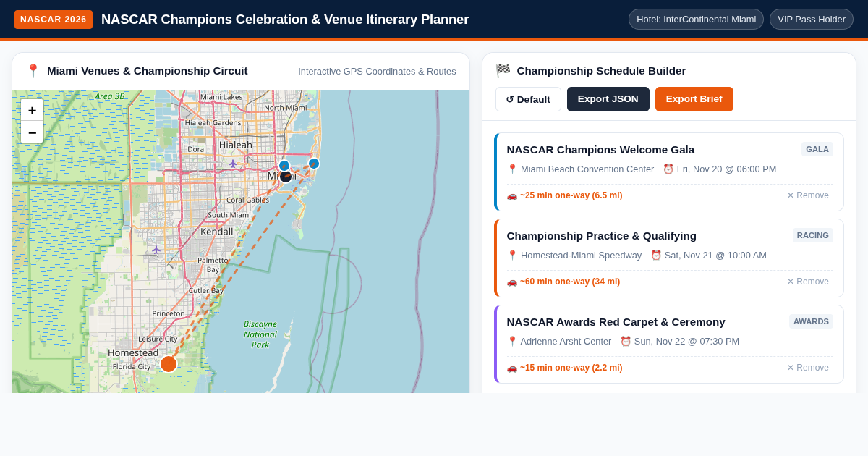Click the car icon beside ~25 min one-way

[512, 195]
